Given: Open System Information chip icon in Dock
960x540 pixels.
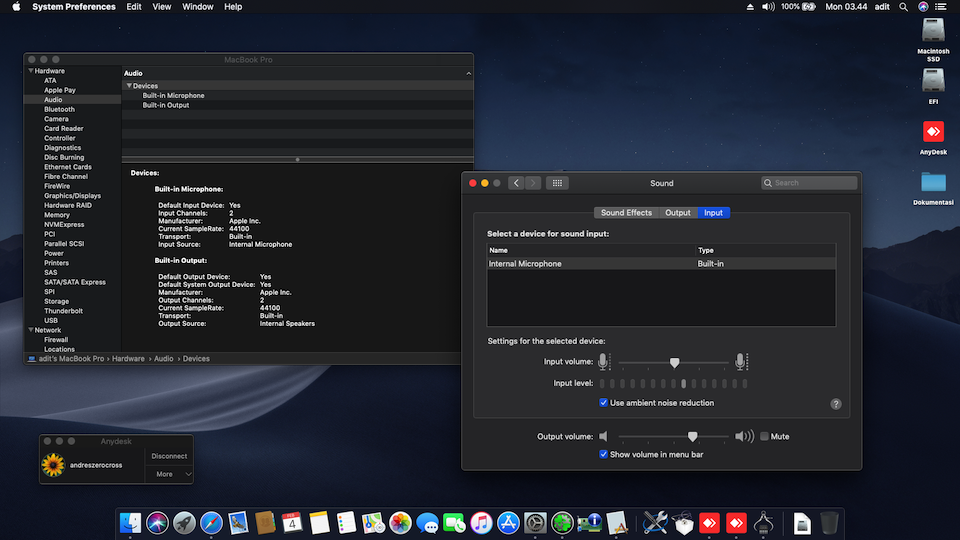Looking at the screenshot, I should pos(589,523).
